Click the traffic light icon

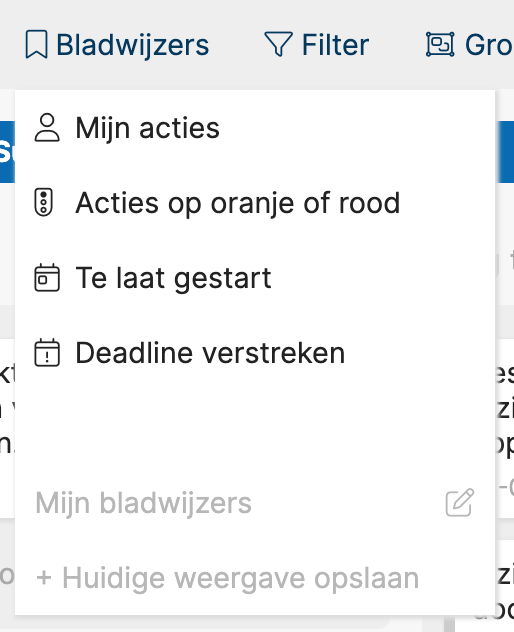point(44,202)
